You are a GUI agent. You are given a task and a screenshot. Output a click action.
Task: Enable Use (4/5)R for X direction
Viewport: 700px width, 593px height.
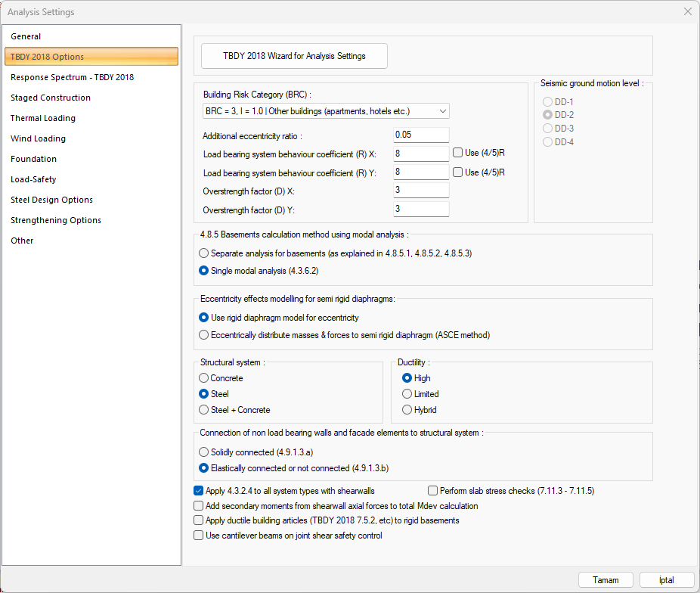click(458, 153)
